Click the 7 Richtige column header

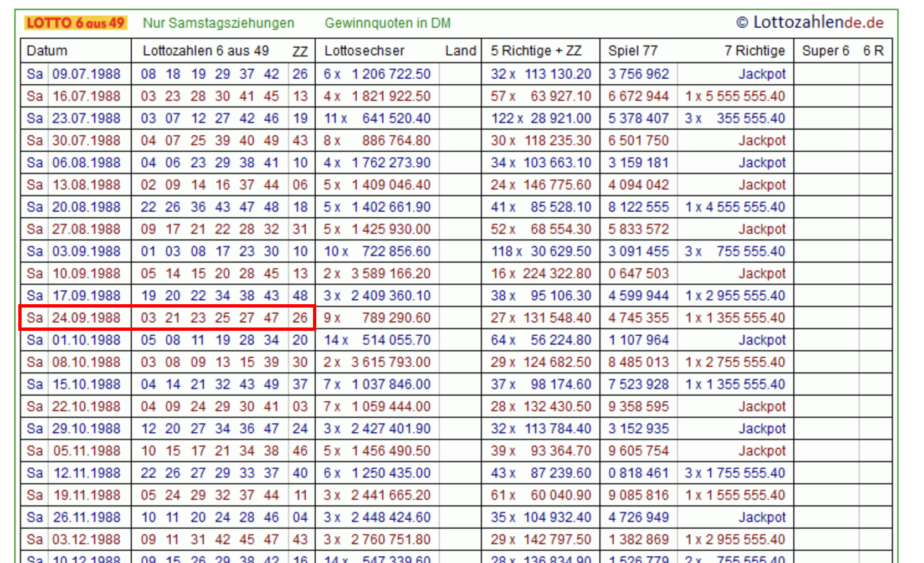[754, 50]
